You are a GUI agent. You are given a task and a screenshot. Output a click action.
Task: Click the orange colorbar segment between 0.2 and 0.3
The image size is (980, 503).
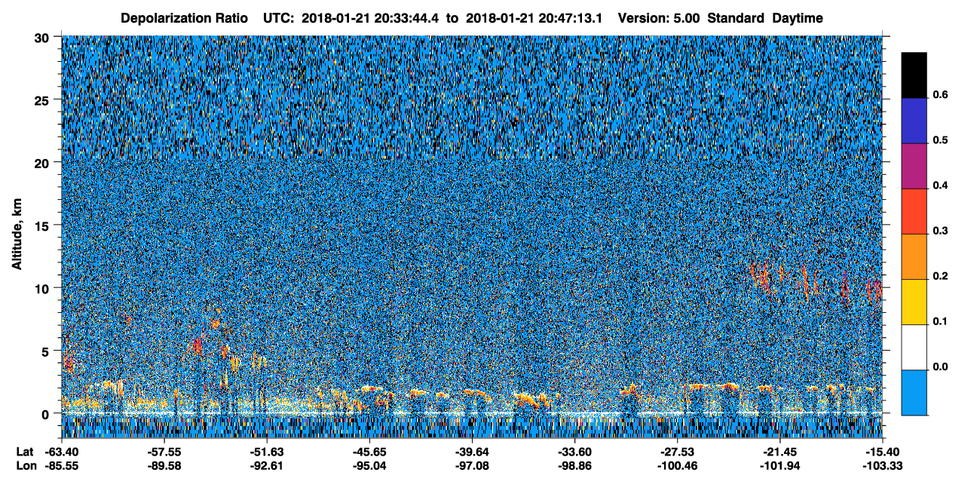click(x=914, y=256)
